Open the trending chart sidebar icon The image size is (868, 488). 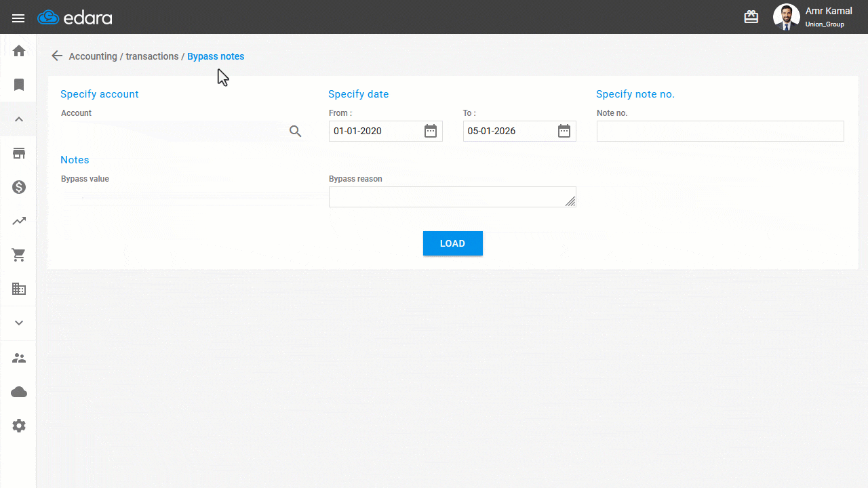(x=19, y=221)
